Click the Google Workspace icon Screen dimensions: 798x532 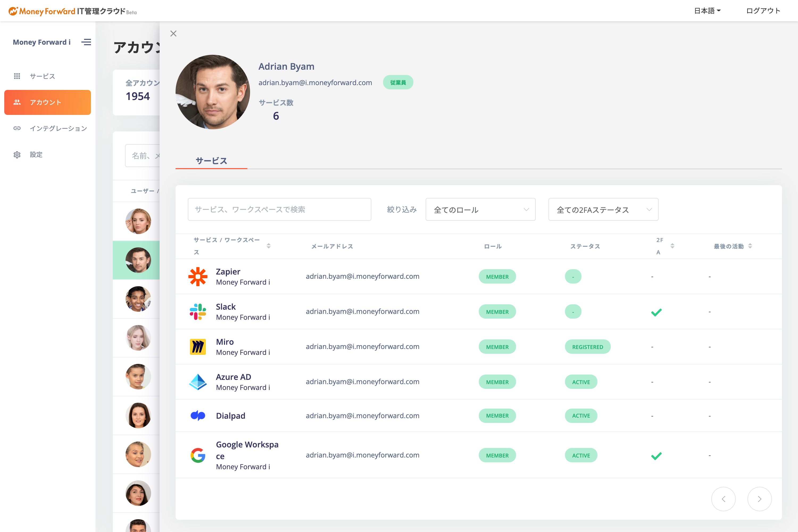(x=198, y=455)
